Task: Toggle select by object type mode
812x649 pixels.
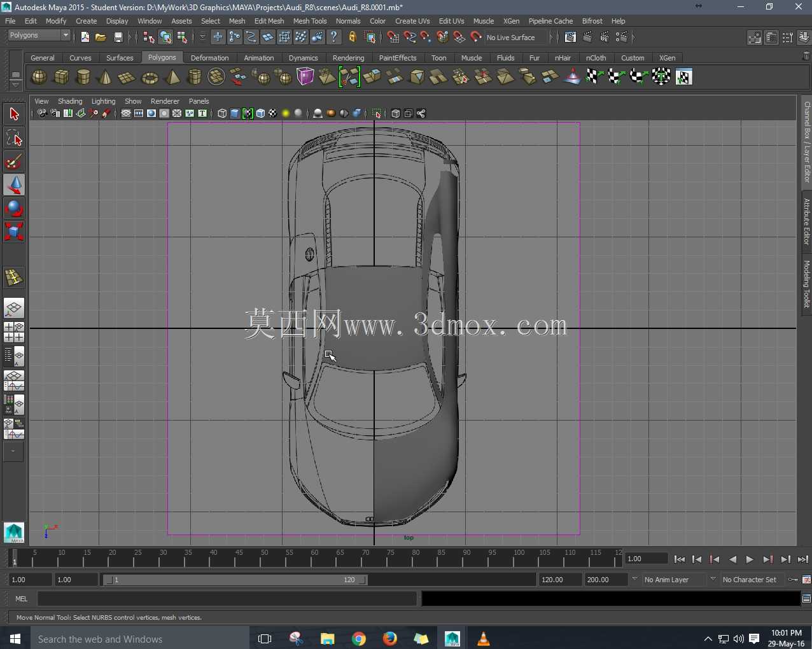Action: [165, 38]
